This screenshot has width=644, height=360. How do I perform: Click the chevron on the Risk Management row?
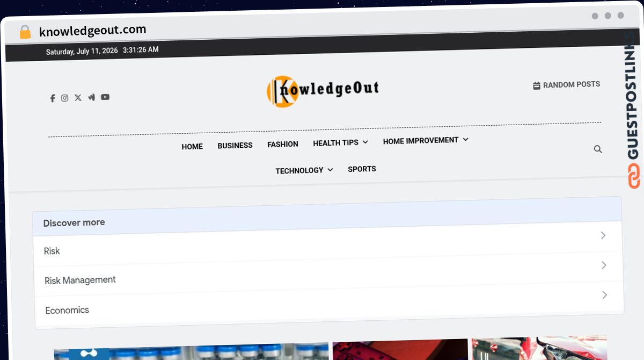coord(604,265)
